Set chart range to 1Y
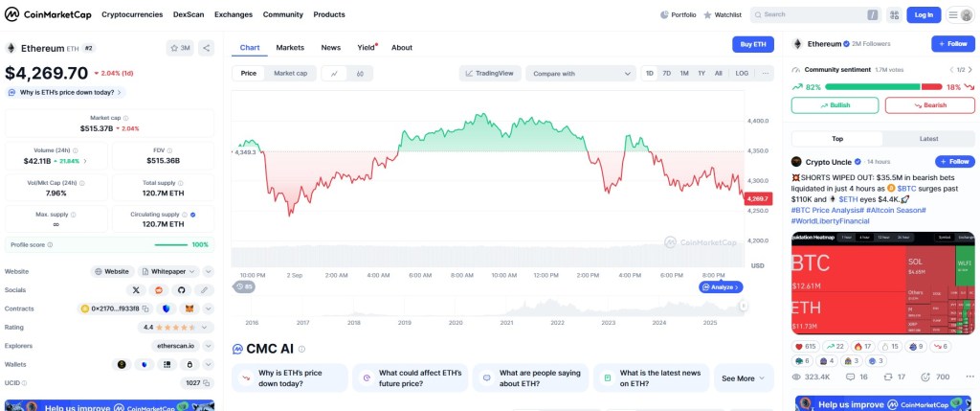The width and height of the screenshot is (980, 411). (x=702, y=73)
